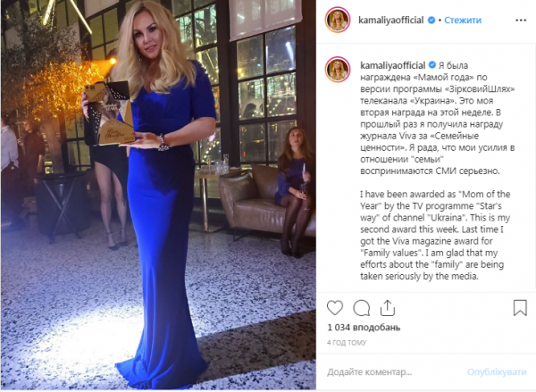This screenshot has height=392, width=536.
Task: Open comments via speech bubble icon
Action: [361, 308]
